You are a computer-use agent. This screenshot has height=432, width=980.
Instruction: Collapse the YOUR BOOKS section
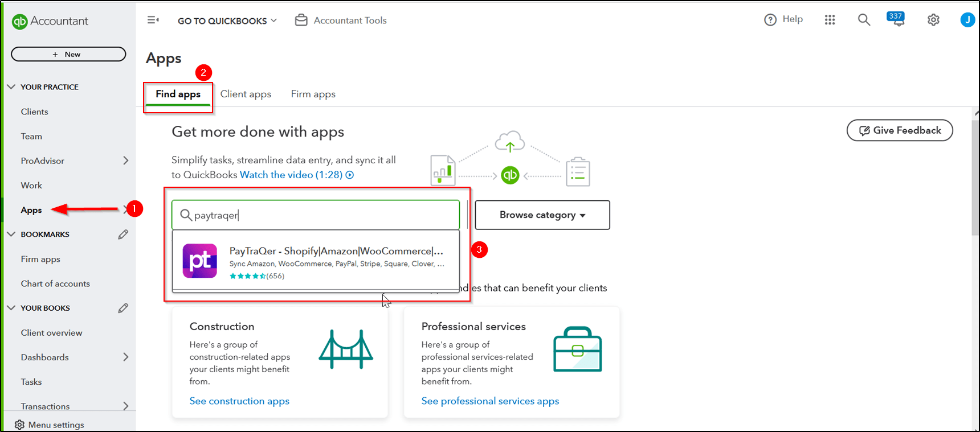(x=11, y=308)
